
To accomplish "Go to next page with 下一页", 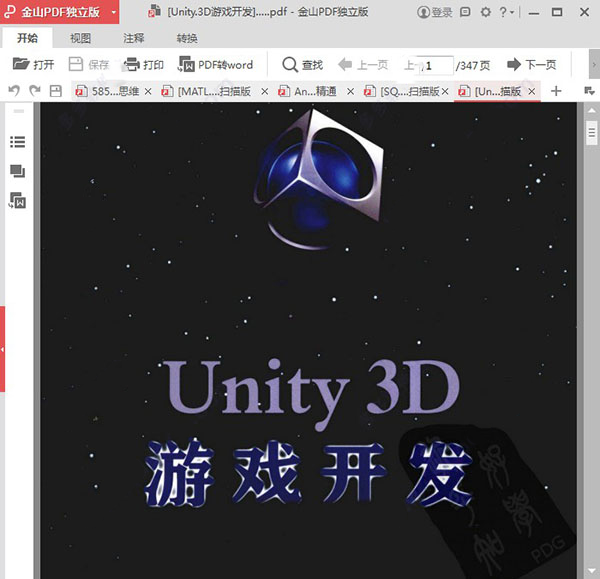I will click(x=532, y=64).
